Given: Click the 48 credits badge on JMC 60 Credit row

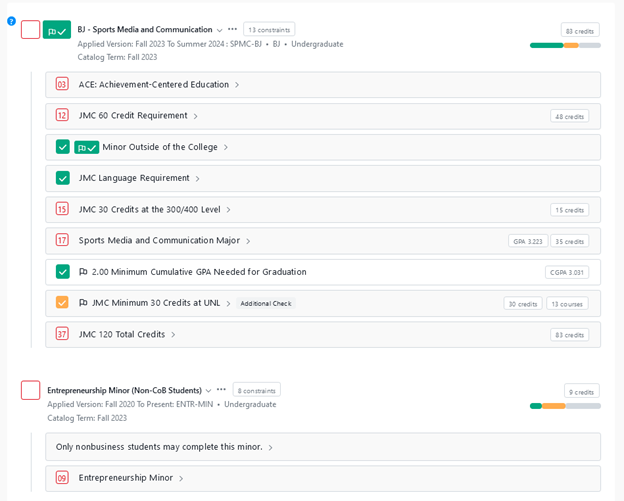Looking at the screenshot, I should 569,116.
